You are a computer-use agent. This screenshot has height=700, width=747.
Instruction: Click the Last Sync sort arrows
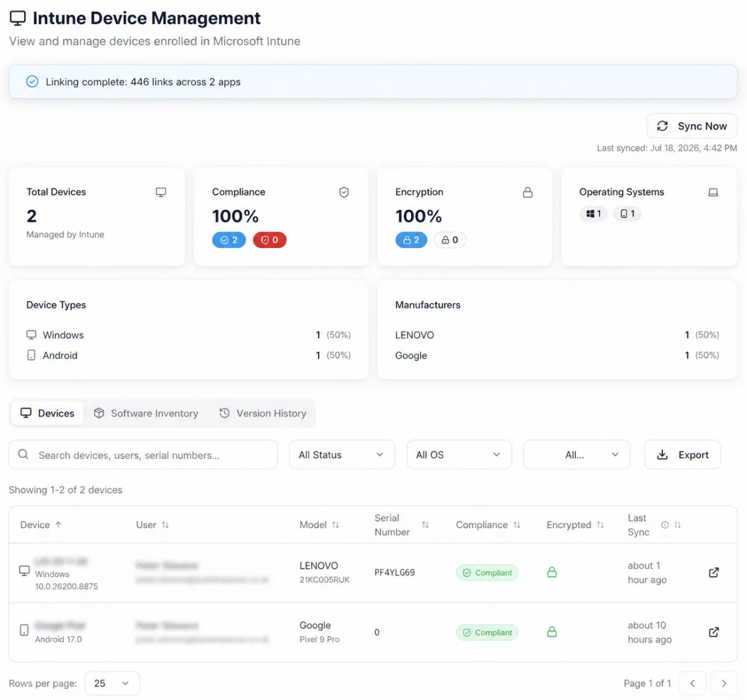click(x=678, y=525)
